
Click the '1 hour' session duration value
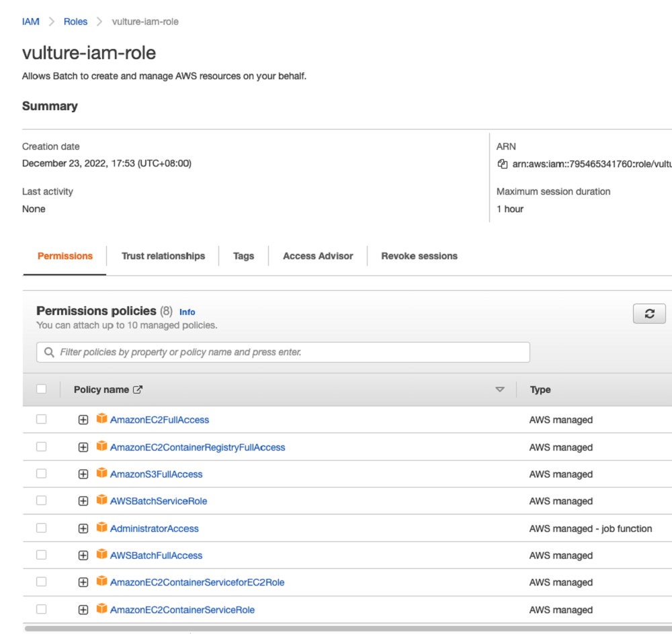(510, 209)
